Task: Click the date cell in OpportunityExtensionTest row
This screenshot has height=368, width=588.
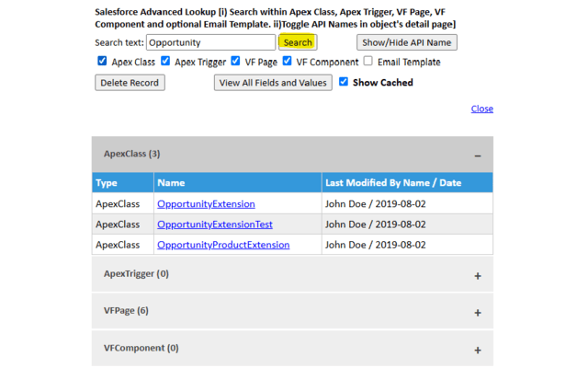Action: pos(407,224)
